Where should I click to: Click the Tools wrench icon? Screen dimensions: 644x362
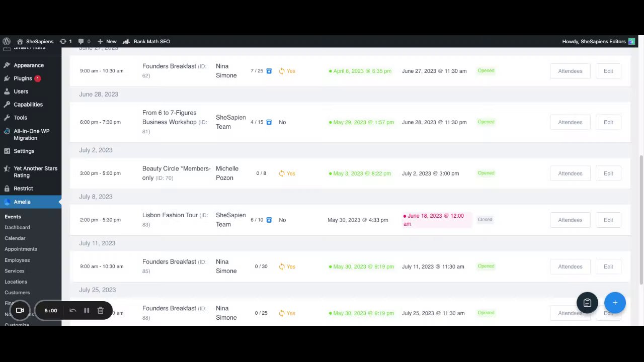point(7,118)
